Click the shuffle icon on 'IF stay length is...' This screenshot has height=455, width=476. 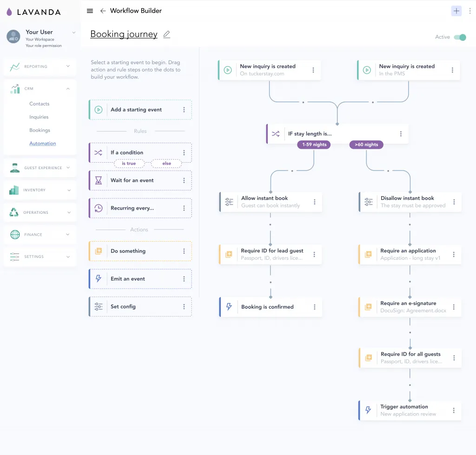click(276, 134)
